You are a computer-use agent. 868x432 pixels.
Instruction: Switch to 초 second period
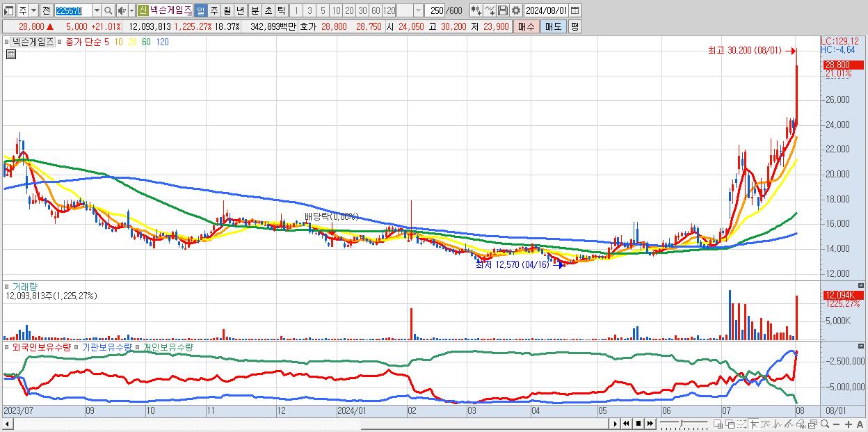coord(268,10)
